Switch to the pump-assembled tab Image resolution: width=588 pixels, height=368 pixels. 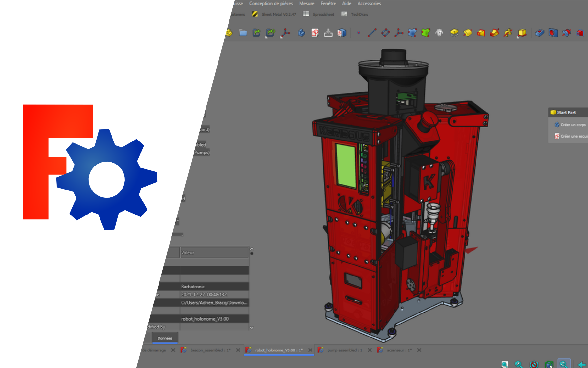click(345, 350)
